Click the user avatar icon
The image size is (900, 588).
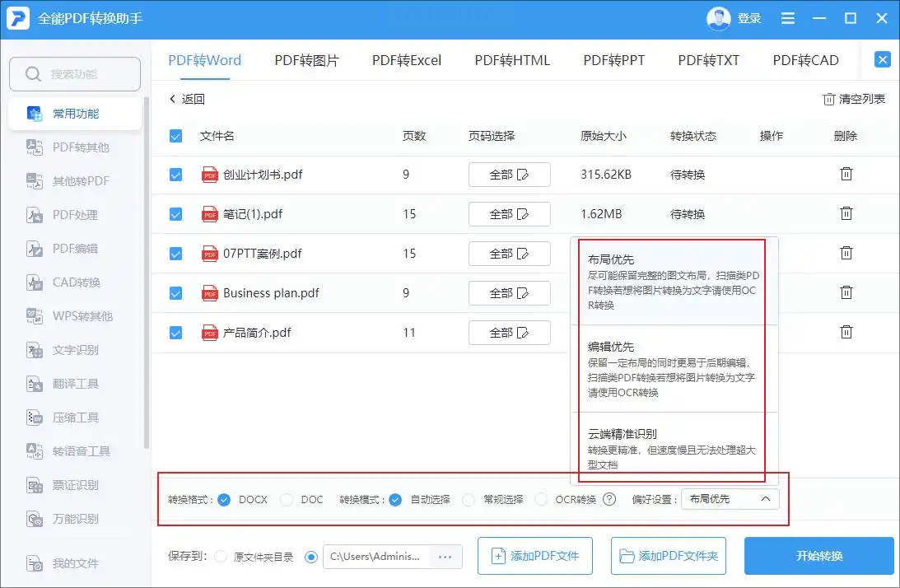(718, 18)
